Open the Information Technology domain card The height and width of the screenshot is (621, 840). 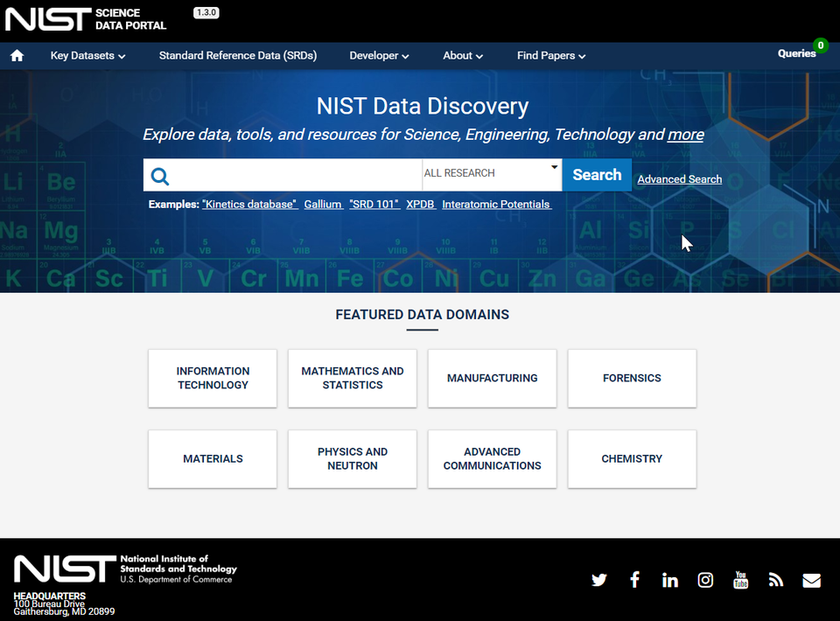click(x=213, y=379)
